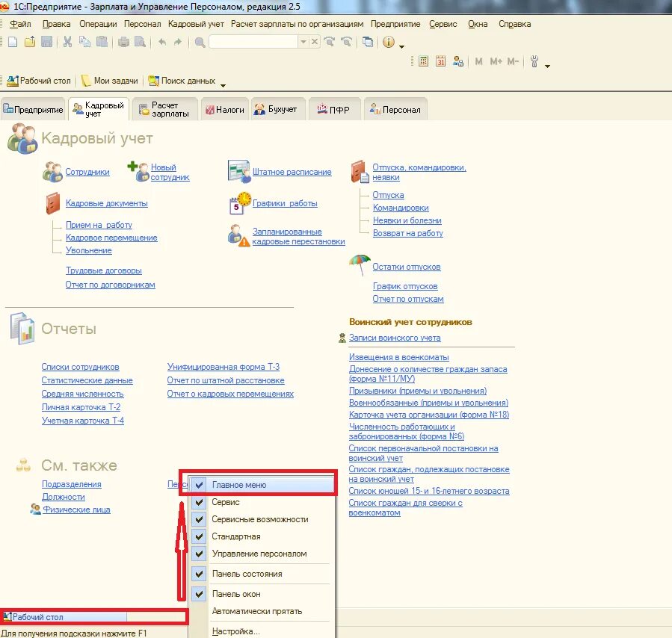Toggle the Стандартная toolbar option
This screenshot has width=672, height=638.
[199, 536]
